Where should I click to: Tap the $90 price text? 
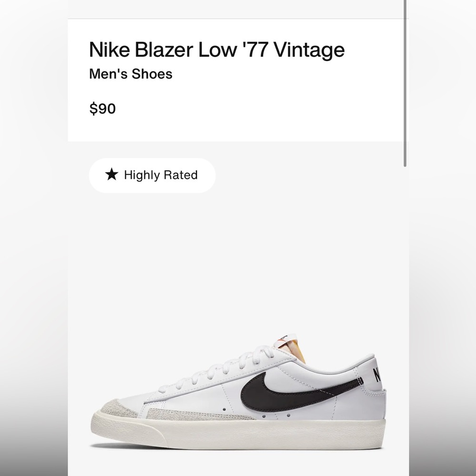102,109
